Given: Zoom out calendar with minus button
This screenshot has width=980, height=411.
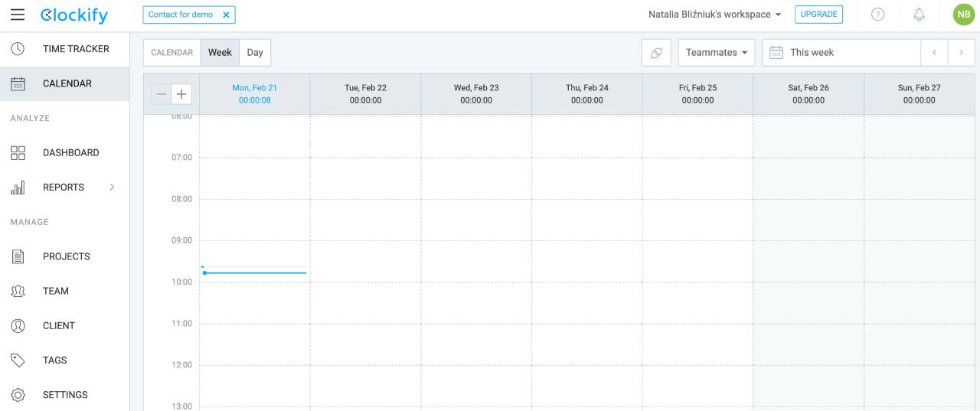Looking at the screenshot, I should [x=161, y=94].
